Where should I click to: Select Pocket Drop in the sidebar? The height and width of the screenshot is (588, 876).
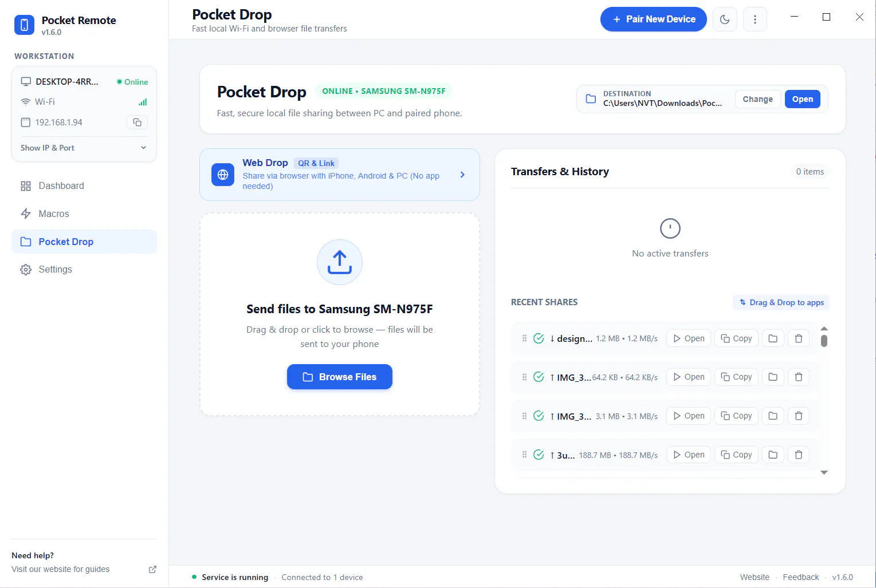point(84,242)
